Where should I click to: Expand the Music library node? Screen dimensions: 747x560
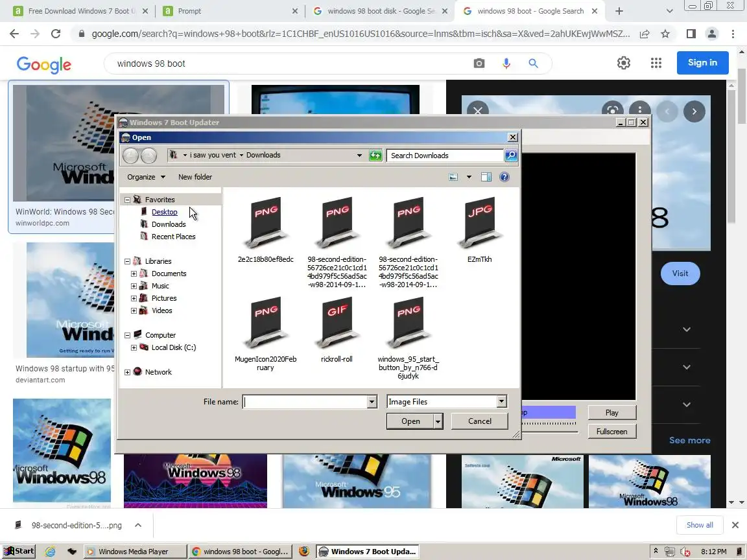(134, 286)
